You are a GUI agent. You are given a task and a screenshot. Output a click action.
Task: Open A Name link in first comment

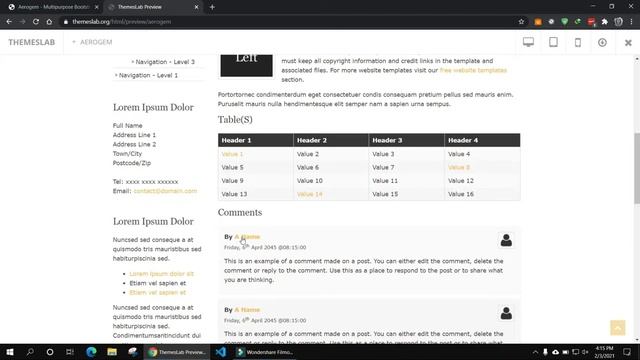(247, 237)
